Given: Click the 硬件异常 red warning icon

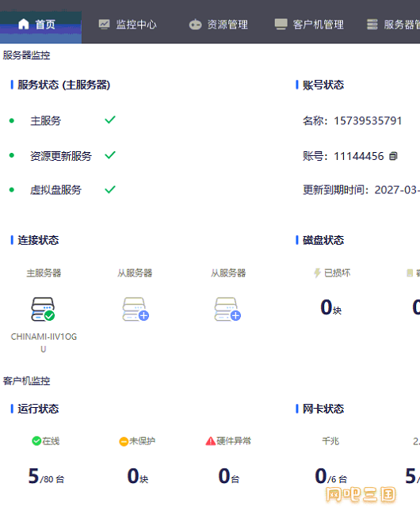Looking at the screenshot, I should 210,441.
